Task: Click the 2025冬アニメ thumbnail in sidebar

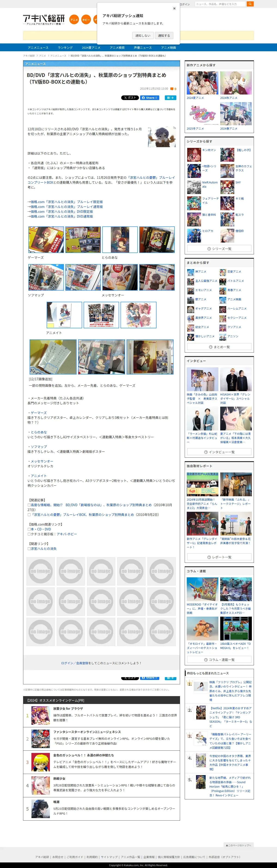Action: coord(203,114)
